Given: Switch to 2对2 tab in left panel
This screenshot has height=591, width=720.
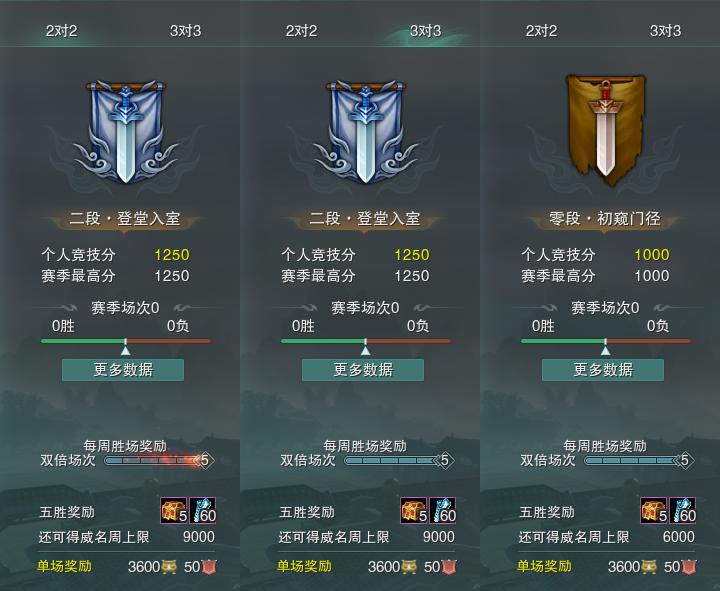Looking at the screenshot, I should [x=62, y=31].
